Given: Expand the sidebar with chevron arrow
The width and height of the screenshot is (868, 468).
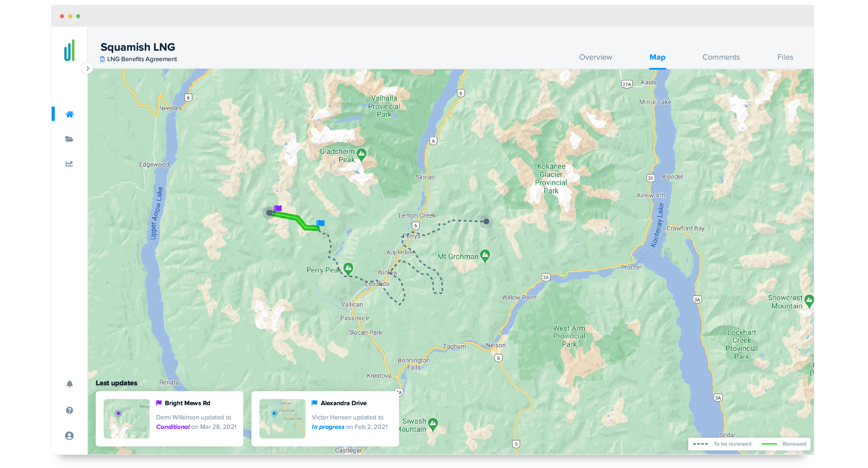Looking at the screenshot, I should (87, 68).
